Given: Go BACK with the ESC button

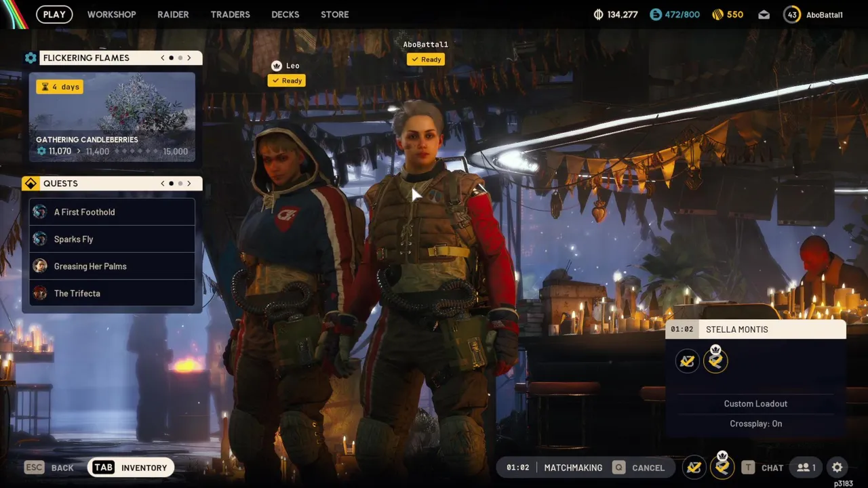Looking at the screenshot, I should point(49,468).
